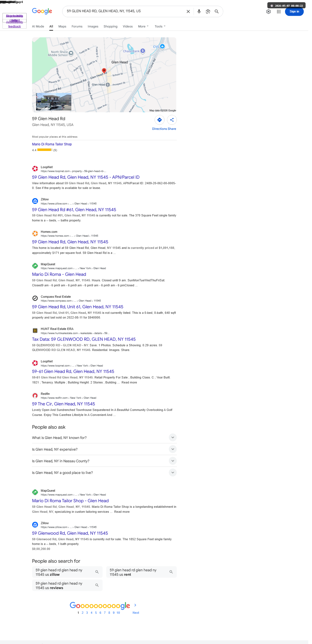Open the Mario Di Roma Tailor Shop link
The image size is (312, 644).
point(52,144)
